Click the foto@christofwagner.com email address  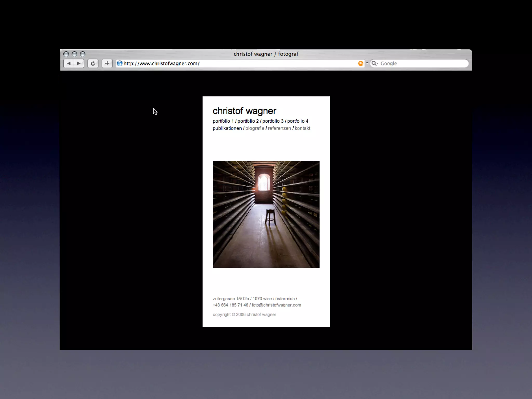pos(276,305)
